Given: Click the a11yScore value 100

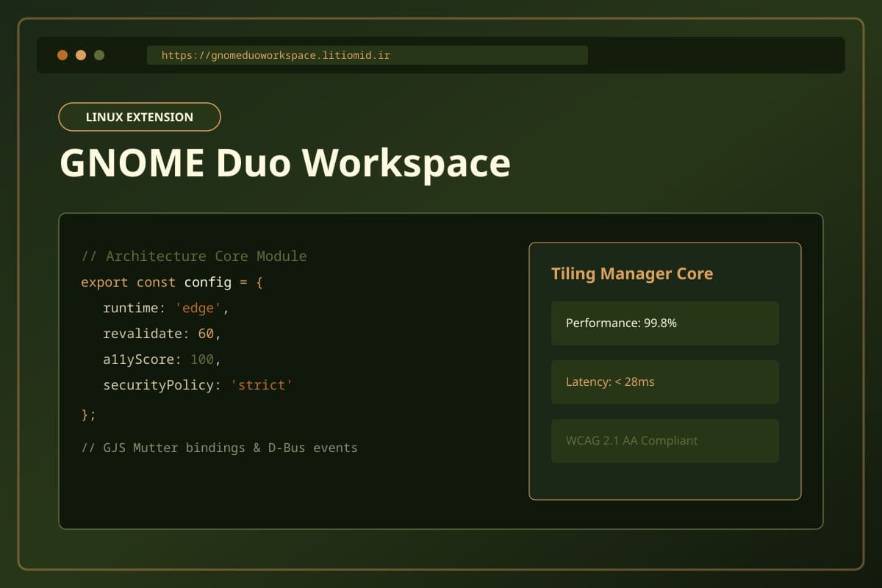Looking at the screenshot, I should tap(202, 359).
